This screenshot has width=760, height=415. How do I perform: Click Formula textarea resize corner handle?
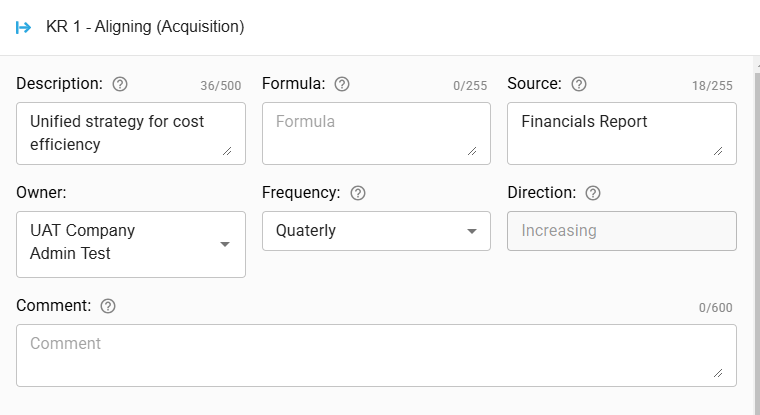tap(472, 151)
